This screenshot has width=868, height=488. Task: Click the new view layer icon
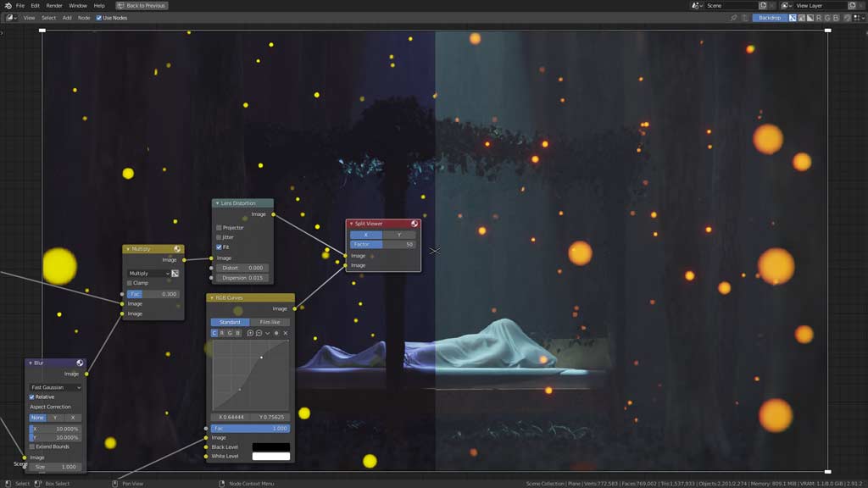point(852,6)
